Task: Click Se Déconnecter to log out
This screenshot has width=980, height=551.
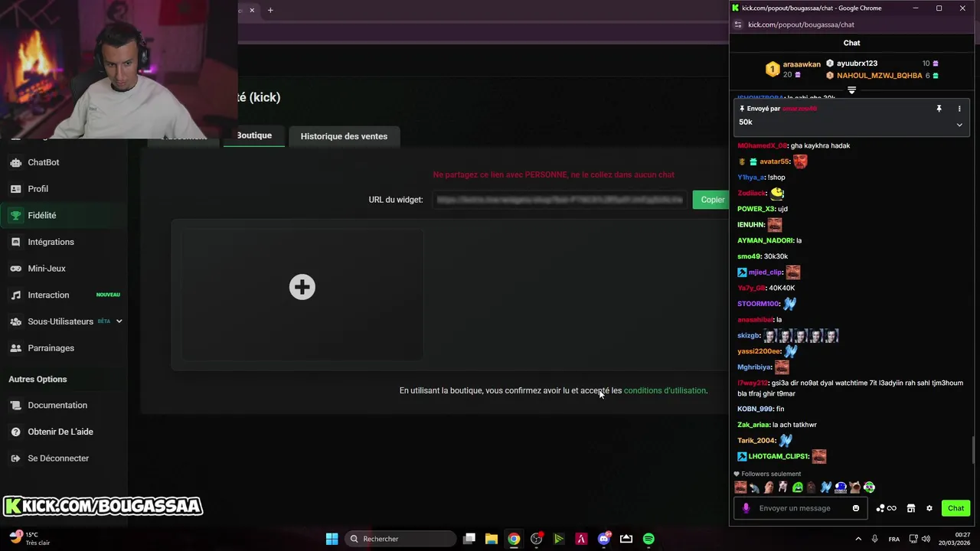Action: (x=58, y=458)
